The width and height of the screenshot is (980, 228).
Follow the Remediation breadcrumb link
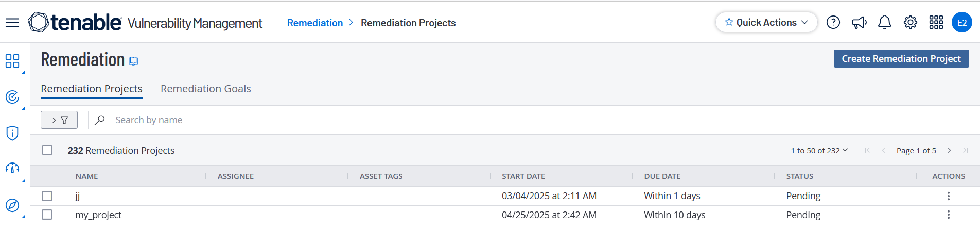click(314, 23)
